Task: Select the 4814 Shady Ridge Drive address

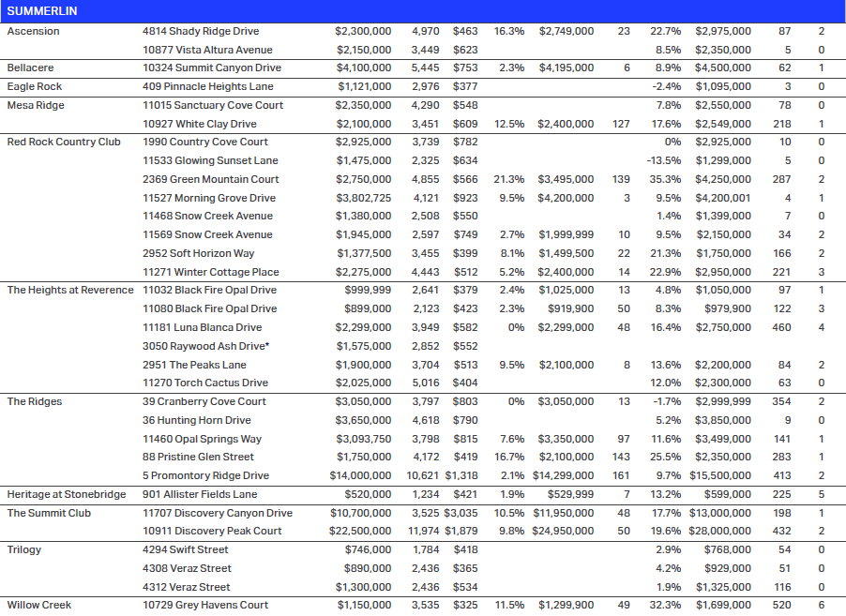Action: 201,31
